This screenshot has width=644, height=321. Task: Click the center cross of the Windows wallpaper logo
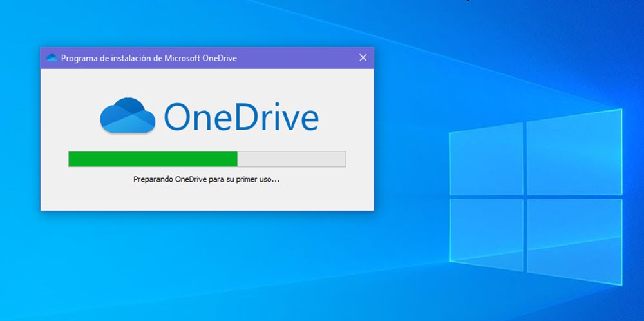tap(526, 196)
